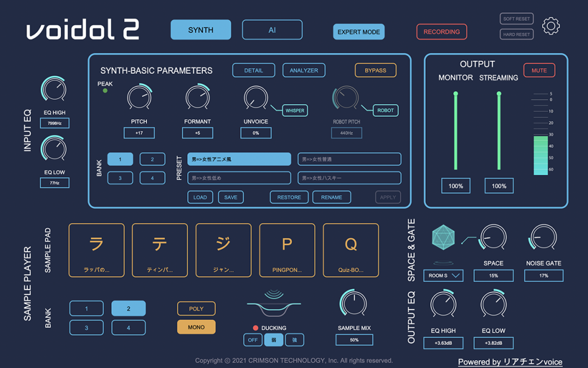588x368 pixels.
Task: Set ducking to 強 (strong)
Action: [x=295, y=340]
